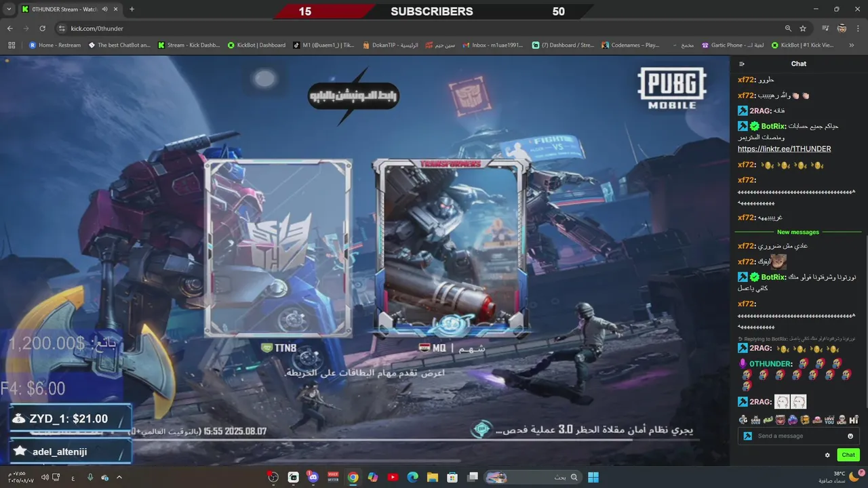Open Windows Start button
The height and width of the screenshot is (488, 868).
coord(593,477)
